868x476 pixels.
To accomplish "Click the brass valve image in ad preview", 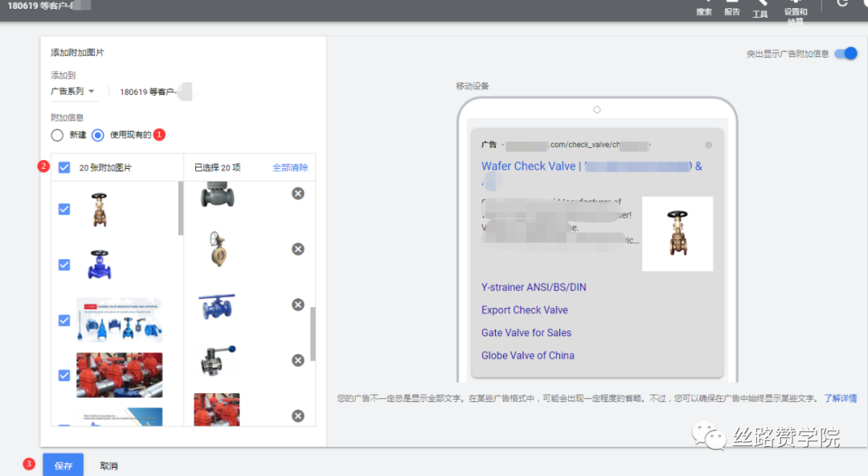I will coord(678,234).
